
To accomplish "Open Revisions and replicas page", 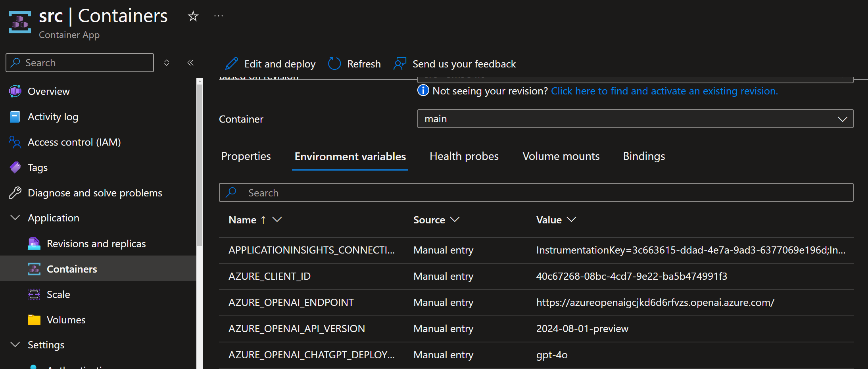I will [96, 244].
